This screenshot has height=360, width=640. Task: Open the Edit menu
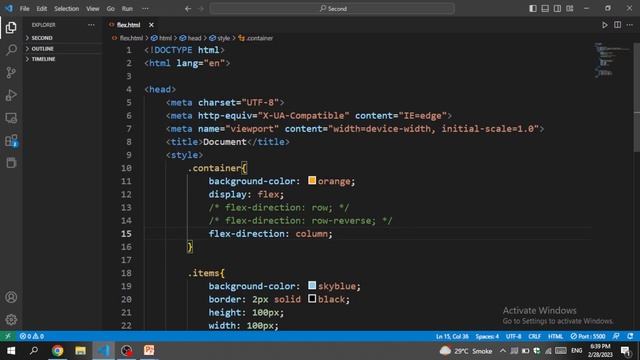[x=42, y=9]
